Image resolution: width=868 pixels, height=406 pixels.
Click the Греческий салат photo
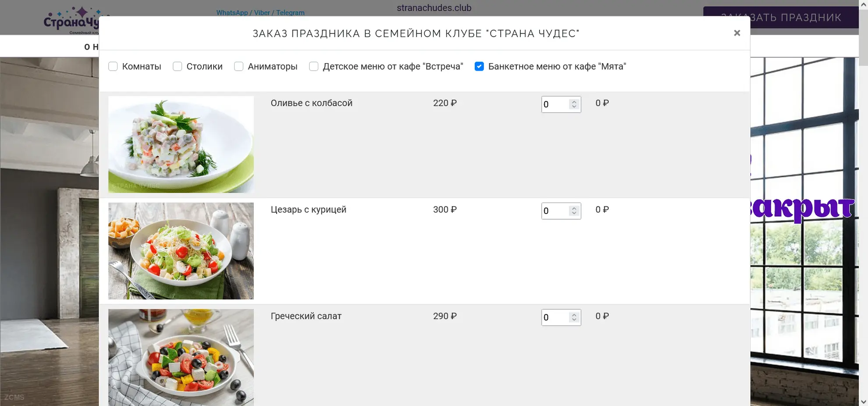tap(181, 357)
